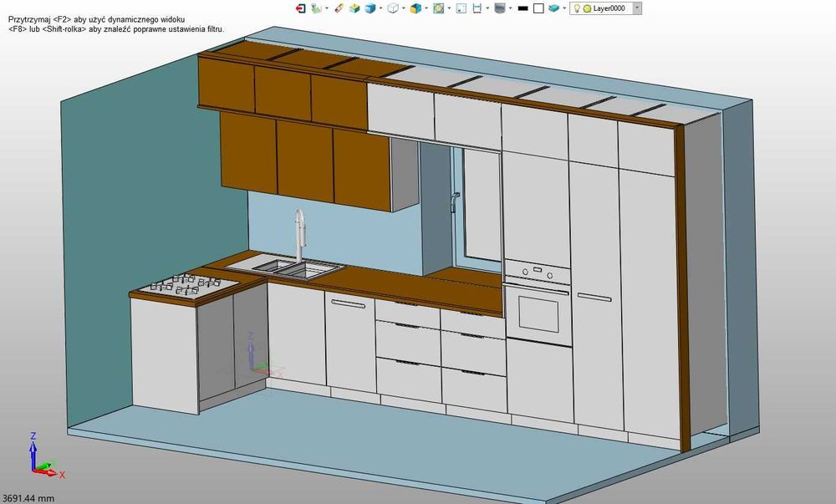Select the eraser tool in the toolbar
This screenshot has width=836, height=504.
(x=337, y=8)
